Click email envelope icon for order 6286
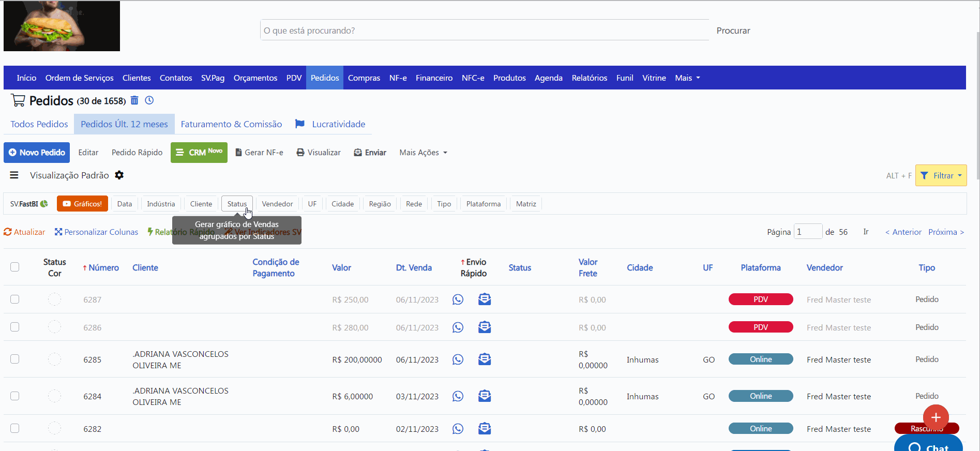The height and width of the screenshot is (451, 980). 485,327
